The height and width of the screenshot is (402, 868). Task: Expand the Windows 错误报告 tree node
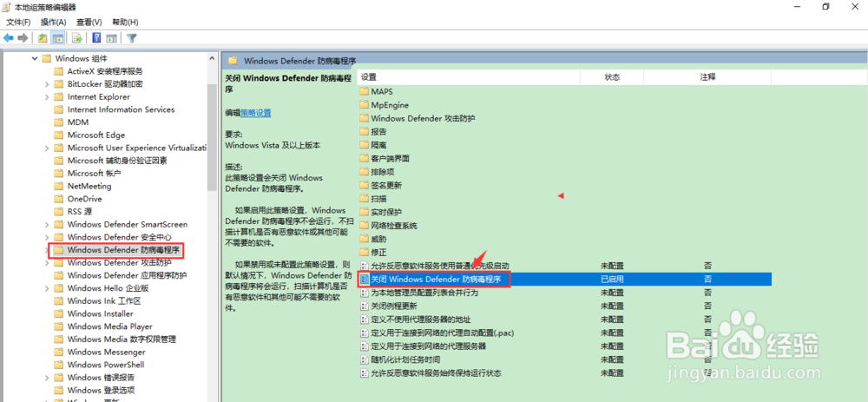click(x=47, y=377)
